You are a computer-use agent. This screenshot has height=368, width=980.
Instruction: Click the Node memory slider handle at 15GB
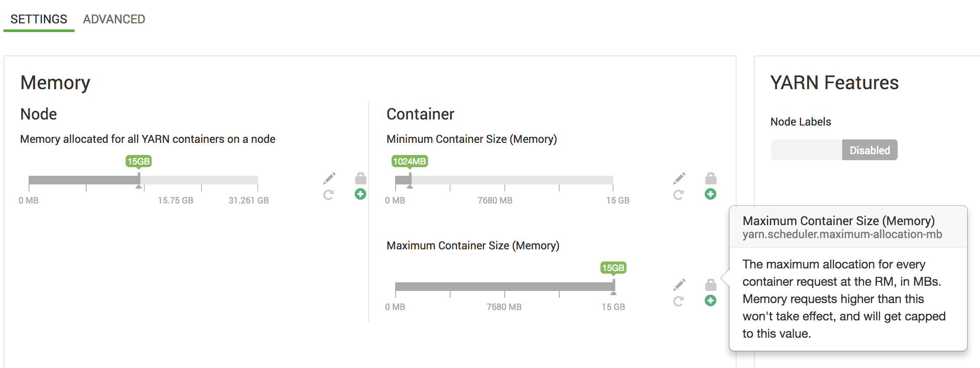pos(139,180)
